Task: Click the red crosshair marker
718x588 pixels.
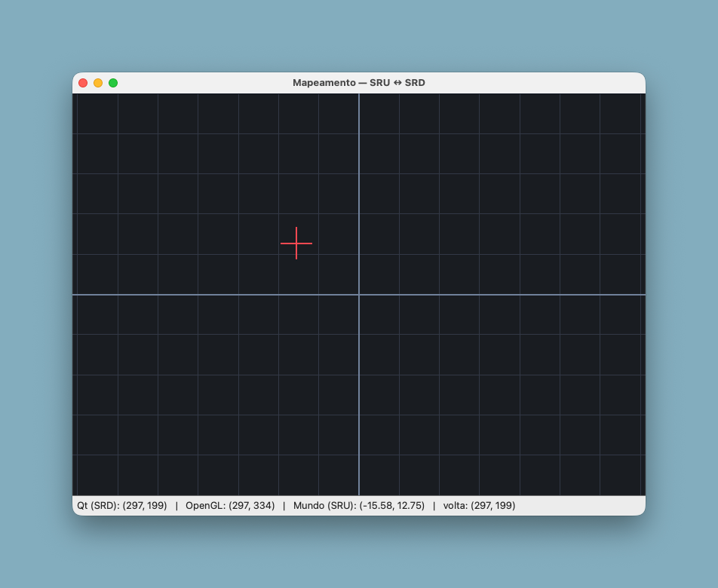Action: point(296,243)
